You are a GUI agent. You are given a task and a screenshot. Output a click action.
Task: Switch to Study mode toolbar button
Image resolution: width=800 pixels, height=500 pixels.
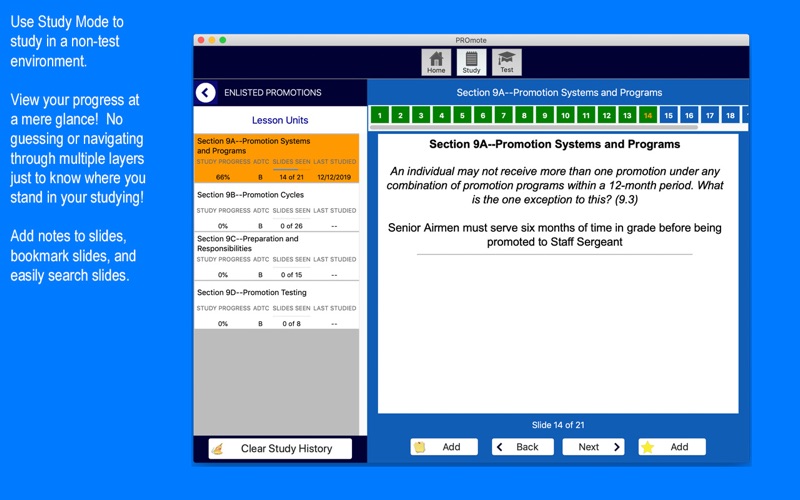click(x=471, y=62)
